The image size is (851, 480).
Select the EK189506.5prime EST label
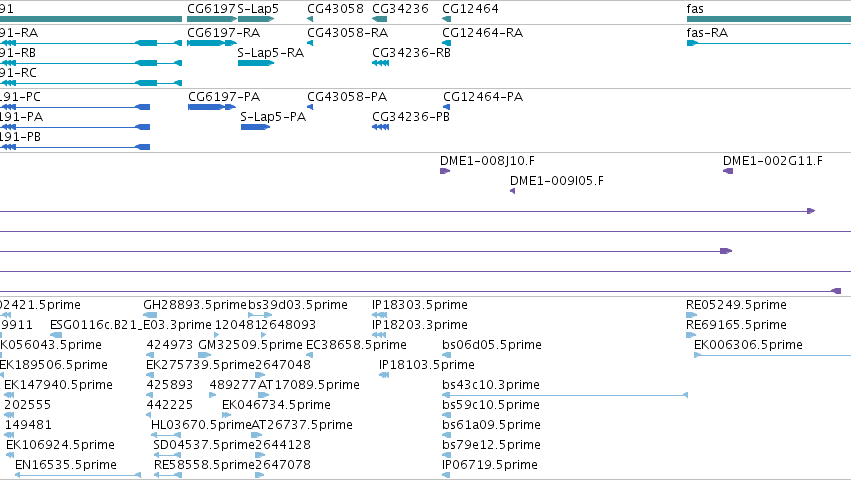(53, 365)
